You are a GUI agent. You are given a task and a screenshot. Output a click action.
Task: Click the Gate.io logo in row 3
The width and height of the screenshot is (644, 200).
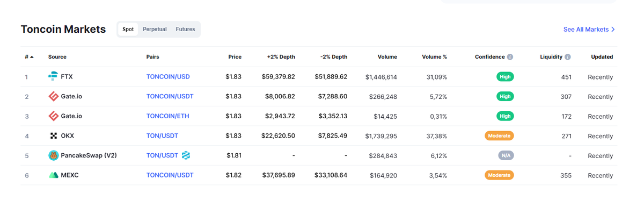[53, 116]
